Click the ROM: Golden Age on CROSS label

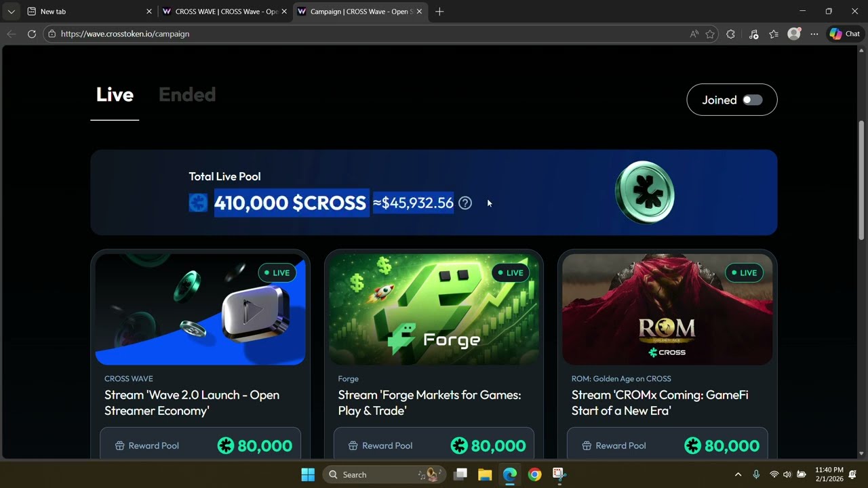[621, 379]
